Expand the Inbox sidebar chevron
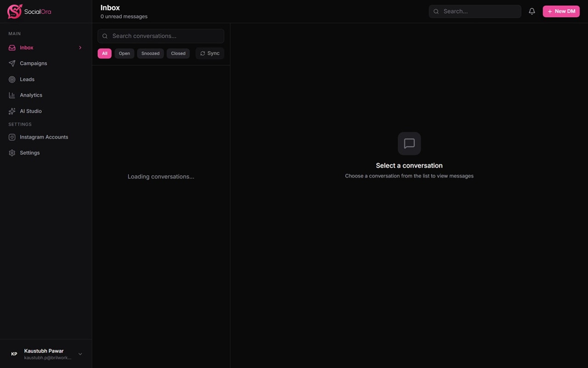The height and width of the screenshot is (368, 588). [x=80, y=47]
